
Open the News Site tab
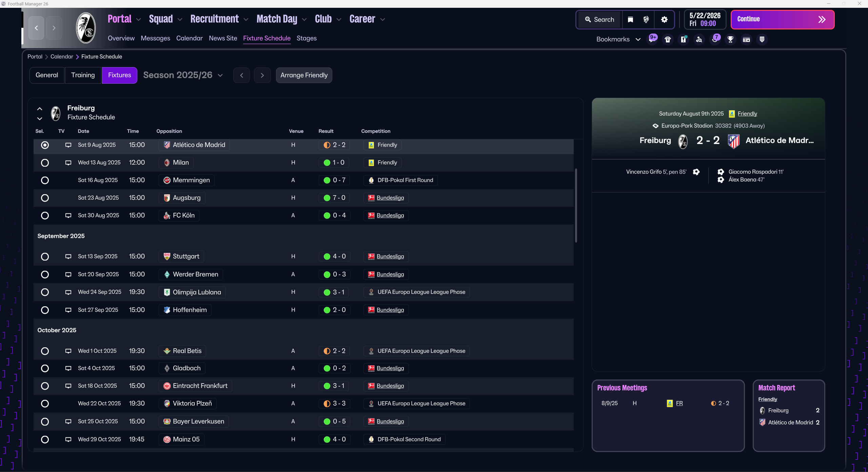pos(223,38)
